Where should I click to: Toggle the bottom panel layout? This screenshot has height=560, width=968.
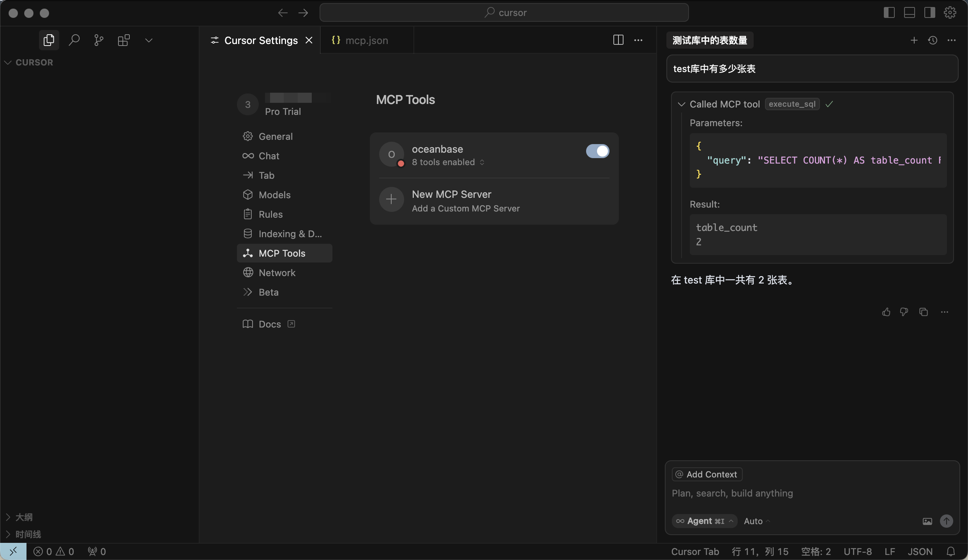[909, 12]
